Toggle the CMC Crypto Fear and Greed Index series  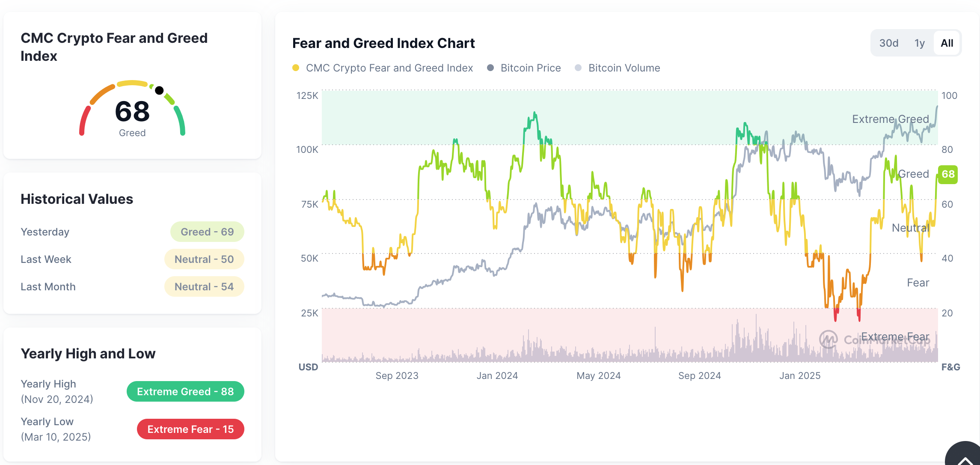coord(389,68)
